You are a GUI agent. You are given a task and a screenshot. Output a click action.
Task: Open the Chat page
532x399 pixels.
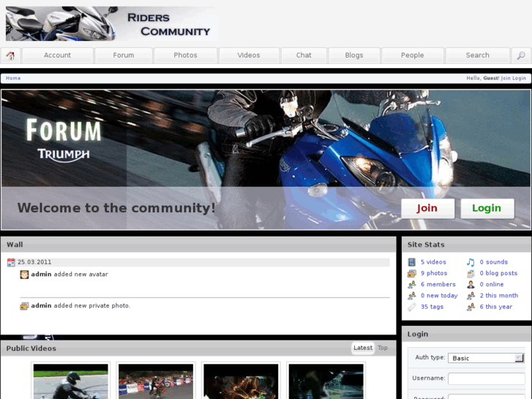click(304, 56)
